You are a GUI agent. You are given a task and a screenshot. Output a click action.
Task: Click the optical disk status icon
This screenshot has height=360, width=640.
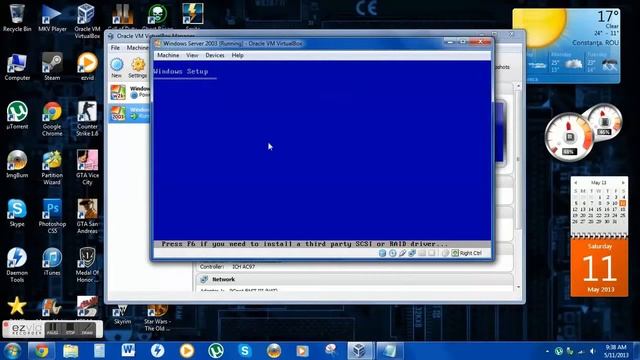coord(392,253)
